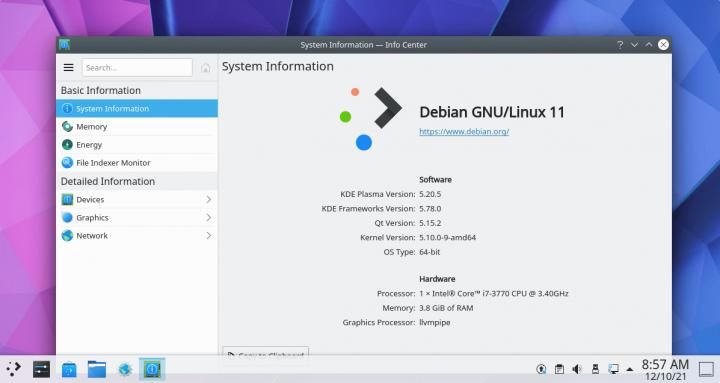Click the Devices category icon

(x=68, y=199)
